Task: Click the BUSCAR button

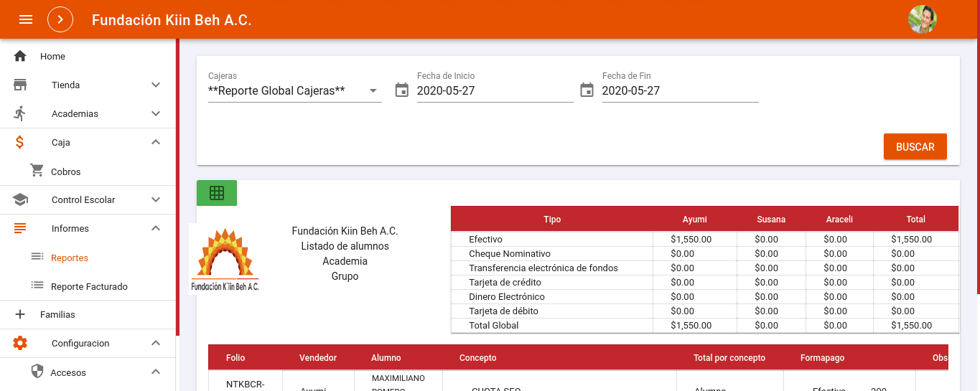Action: (915, 146)
